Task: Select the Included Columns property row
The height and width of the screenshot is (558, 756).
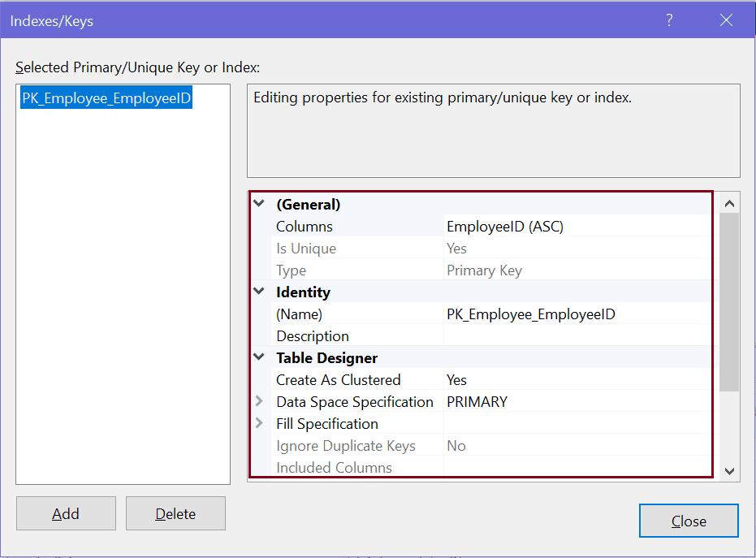Action: (365, 467)
